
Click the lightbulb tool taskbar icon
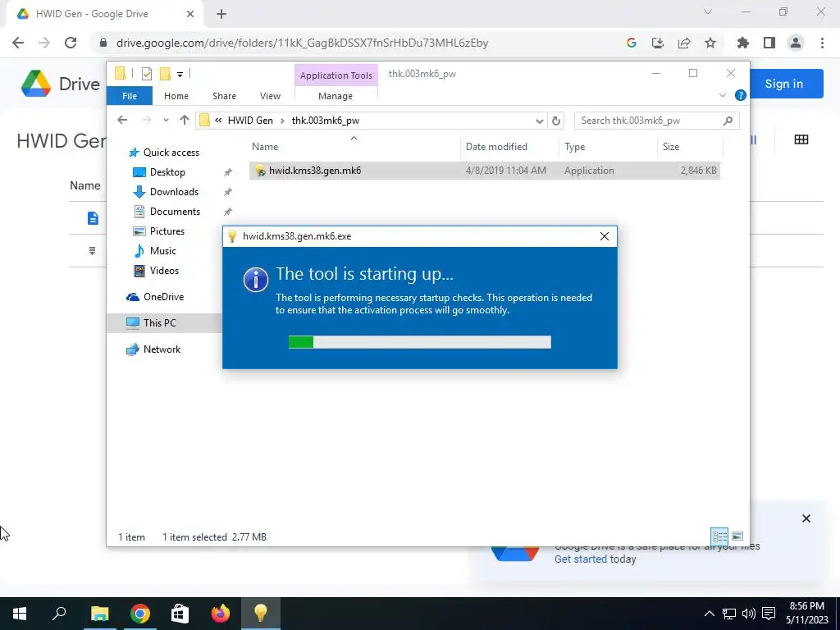point(260,614)
